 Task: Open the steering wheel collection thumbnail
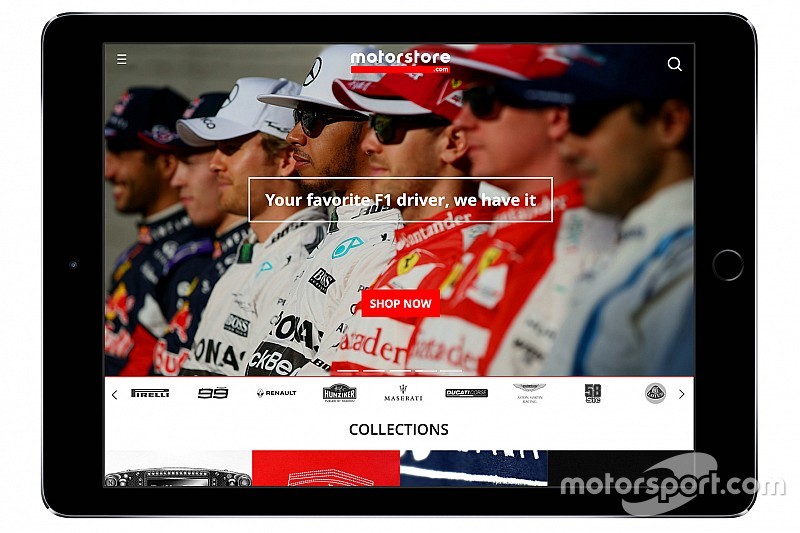point(178,468)
